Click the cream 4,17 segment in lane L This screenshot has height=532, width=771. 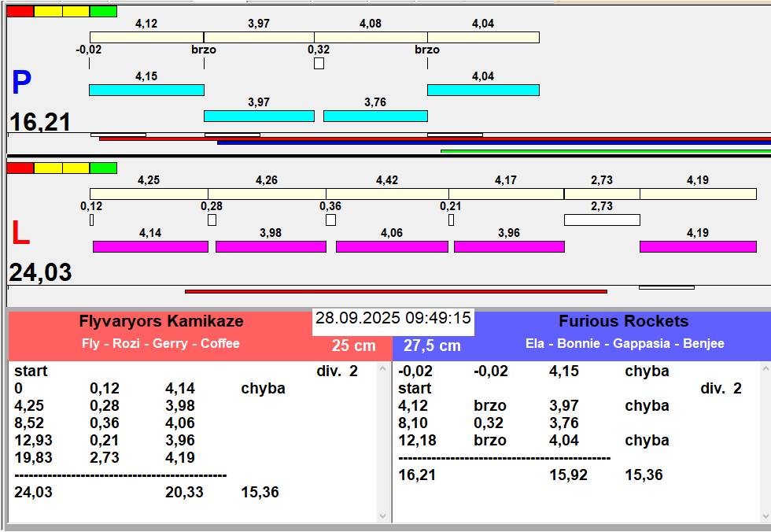(x=506, y=194)
